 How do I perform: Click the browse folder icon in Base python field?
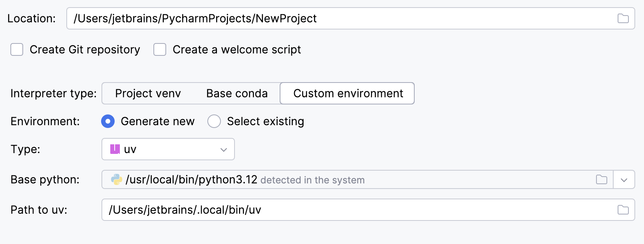coord(601,179)
